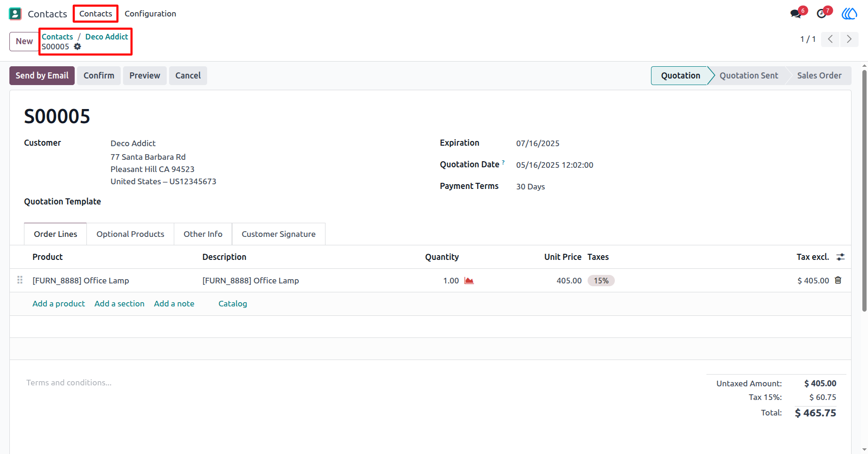The image size is (868, 454).
Task: Open the Configuration menu
Action: tap(150, 14)
